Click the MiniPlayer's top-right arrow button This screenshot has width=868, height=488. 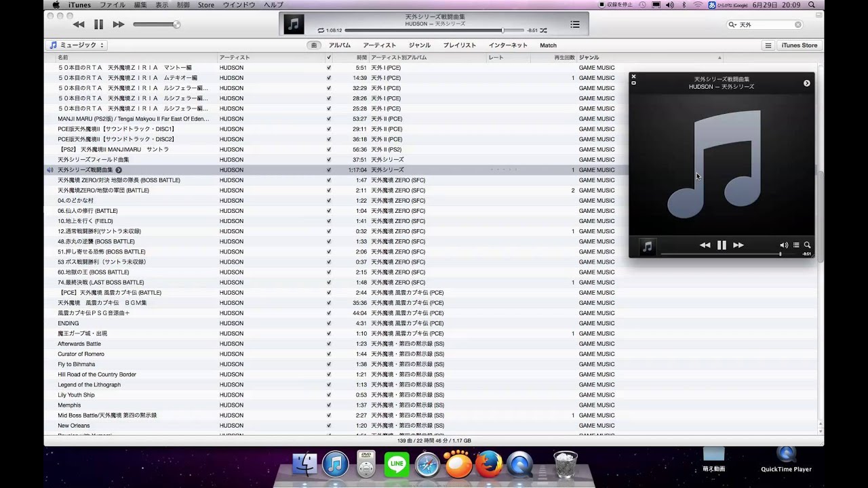coord(806,83)
